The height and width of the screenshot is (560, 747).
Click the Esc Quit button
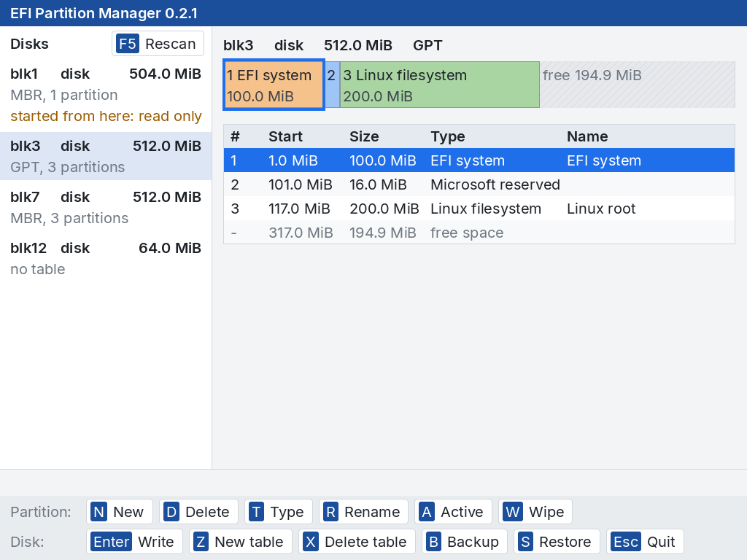645,542
